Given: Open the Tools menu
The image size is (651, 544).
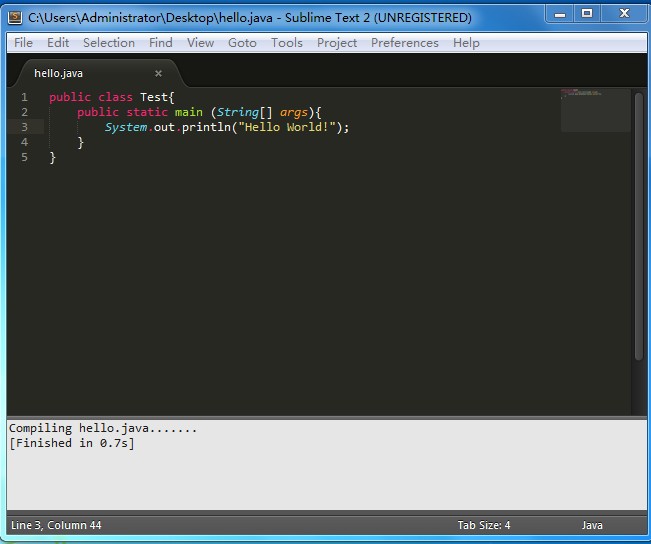Looking at the screenshot, I should click(x=286, y=43).
